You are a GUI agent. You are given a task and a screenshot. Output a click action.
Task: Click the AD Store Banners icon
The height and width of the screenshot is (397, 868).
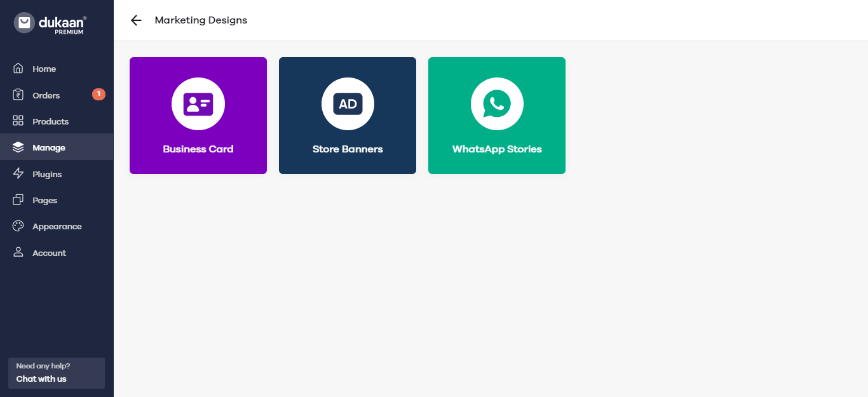click(x=348, y=104)
